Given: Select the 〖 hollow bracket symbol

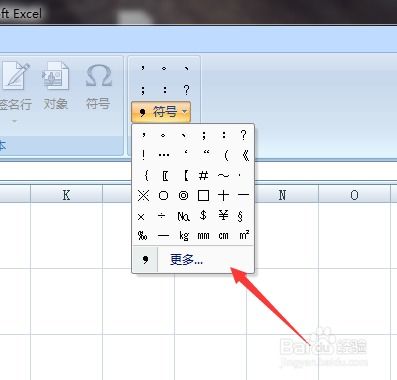Looking at the screenshot, I should 165,175.
